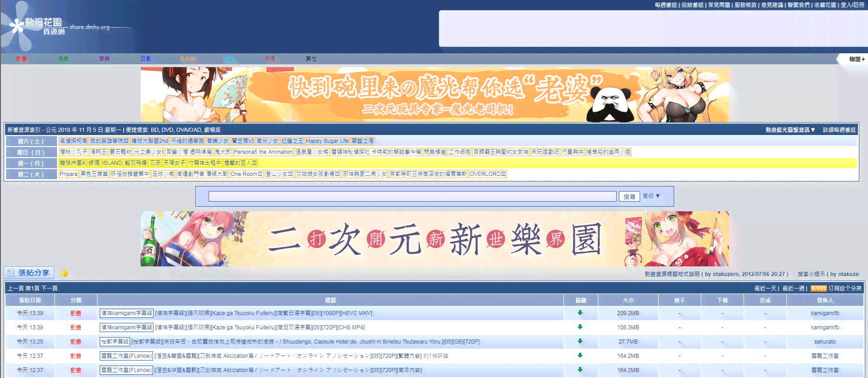Select the 漫畫 category tab
The width and height of the screenshot is (868, 378).
coord(63,59)
